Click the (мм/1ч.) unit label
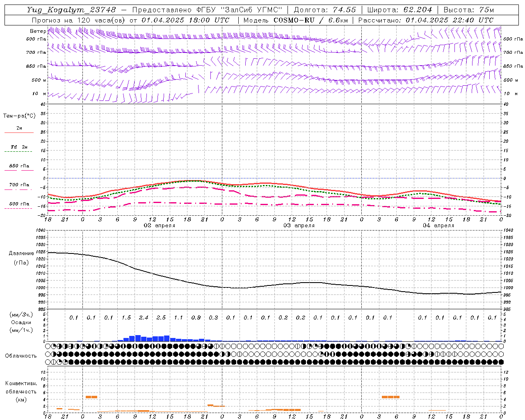 pos(21,331)
